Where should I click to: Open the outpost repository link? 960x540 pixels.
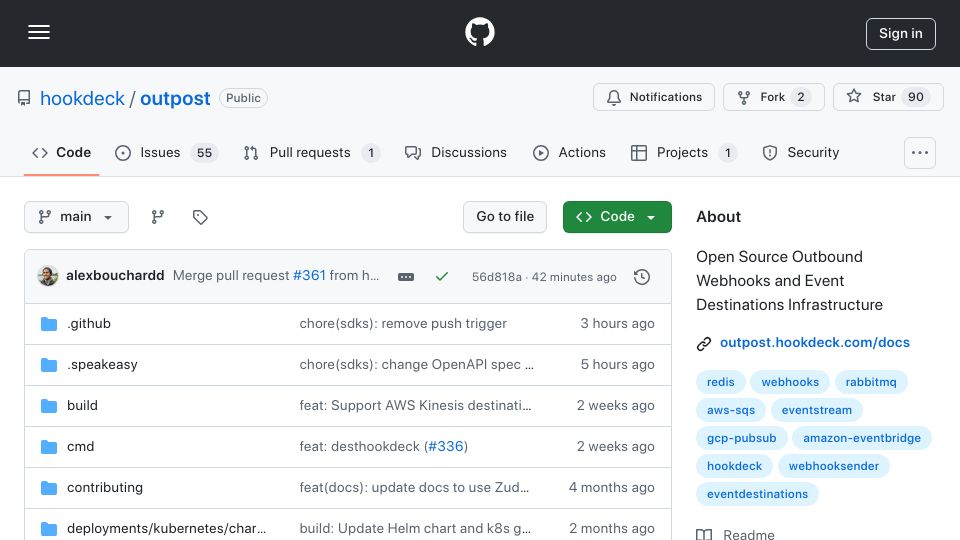tap(175, 98)
